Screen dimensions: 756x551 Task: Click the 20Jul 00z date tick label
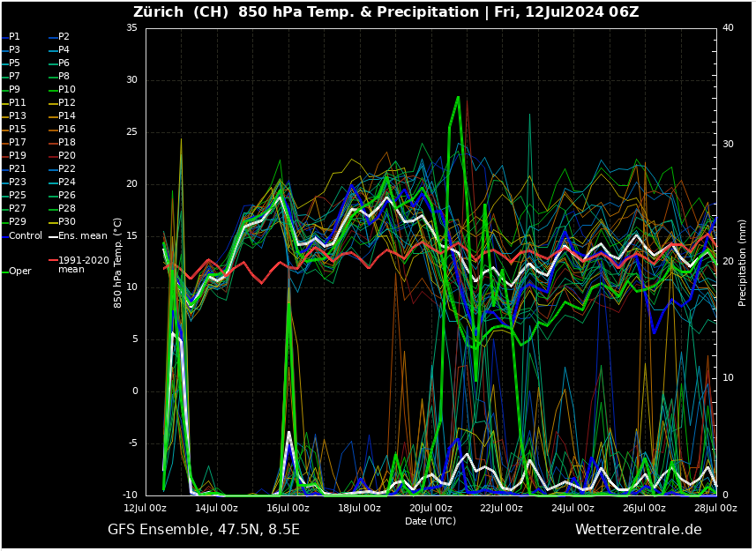pyautogui.click(x=430, y=508)
